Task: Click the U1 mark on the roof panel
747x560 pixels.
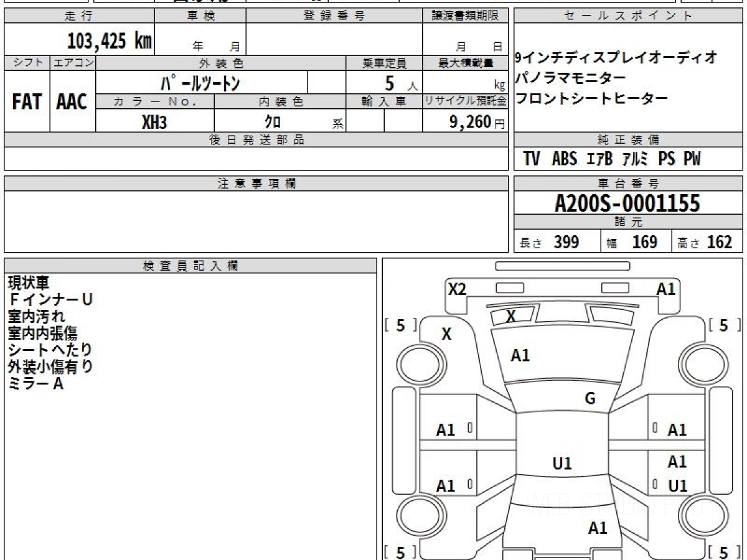Action: pos(562,464)
